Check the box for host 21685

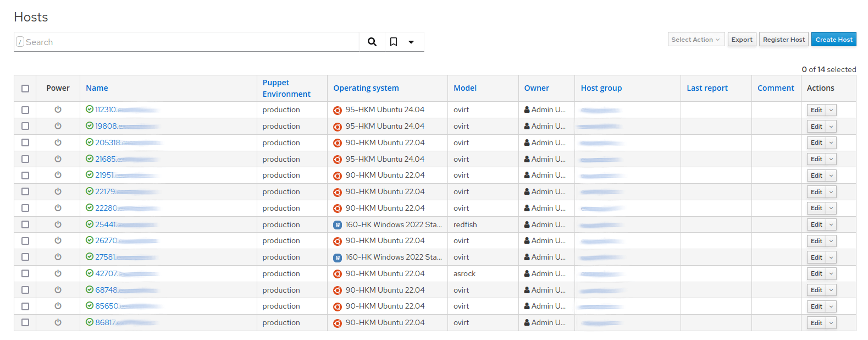click(x=25, y=159)
